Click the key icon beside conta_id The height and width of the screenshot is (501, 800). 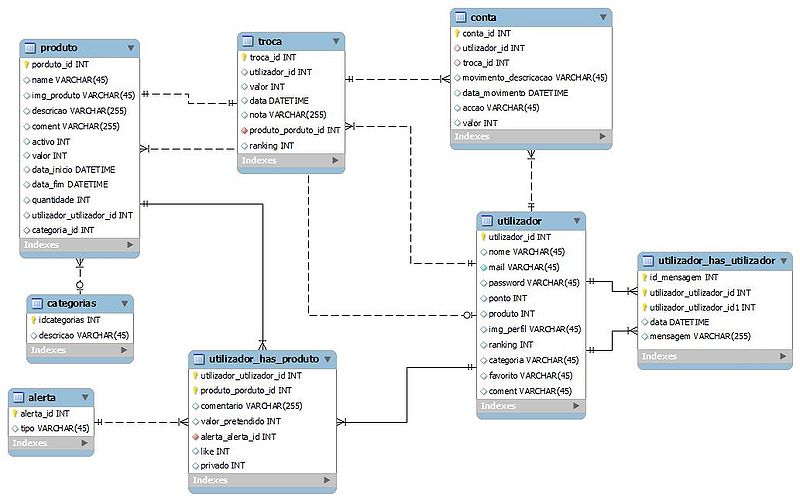[x=456, y=32]
